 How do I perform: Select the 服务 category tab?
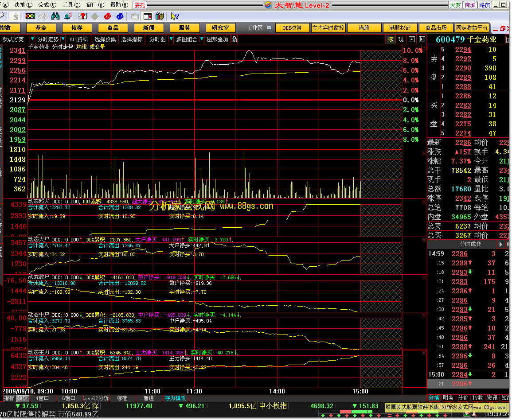tap(184, 28)
